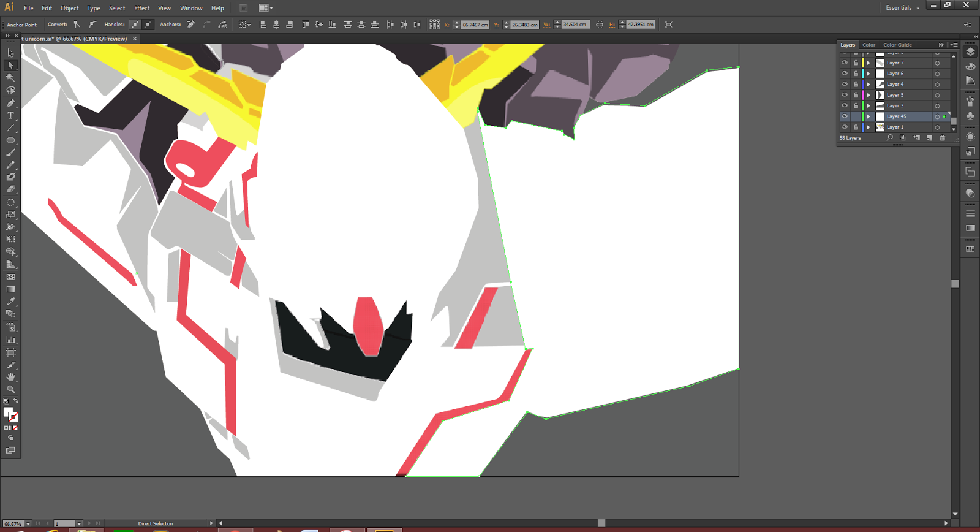Open the Symbols panel club icon in dock
This screenshot has height=532, width=980.
[x=970, y=115]
